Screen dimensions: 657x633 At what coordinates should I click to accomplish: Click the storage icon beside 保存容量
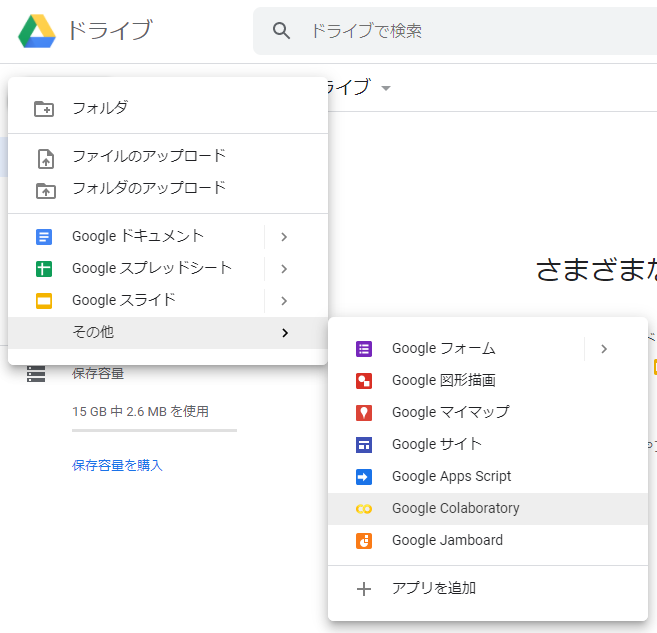(36, 374)
